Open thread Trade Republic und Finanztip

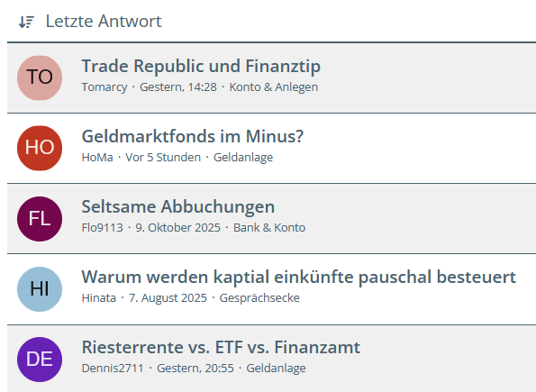tap(201, 66)
